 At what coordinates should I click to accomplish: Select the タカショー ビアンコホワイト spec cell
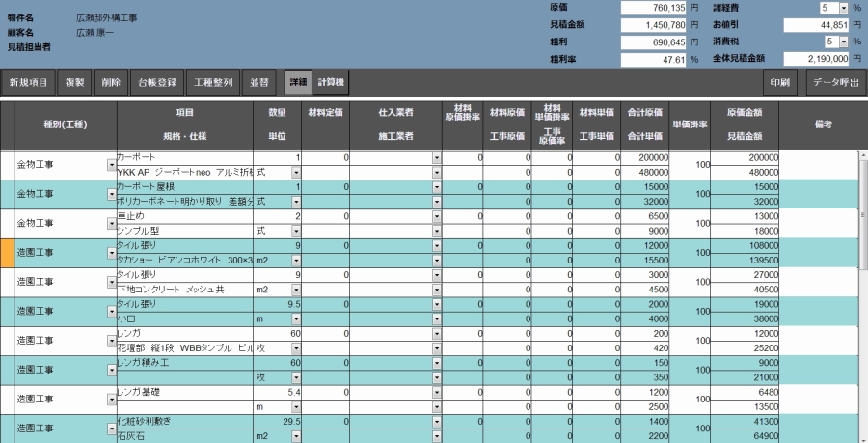tap(185, 261)
